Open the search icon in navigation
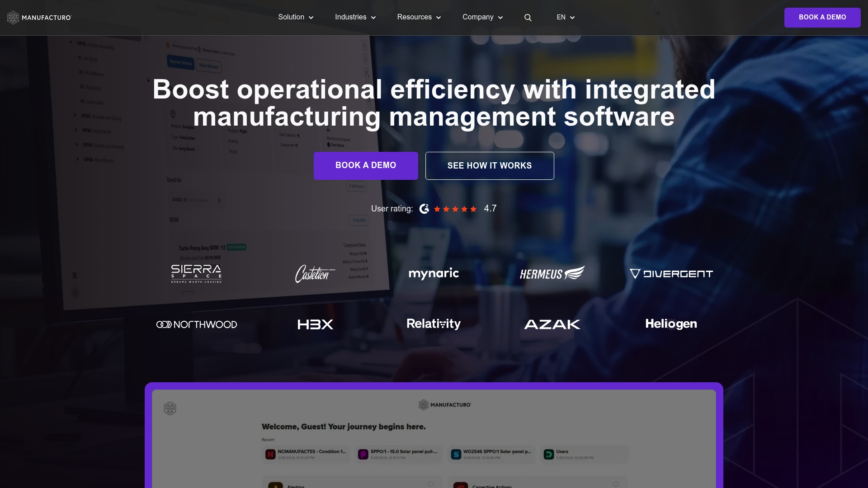Image resolution: width=868 pixels, height=488 pixels. click(528, 18)
